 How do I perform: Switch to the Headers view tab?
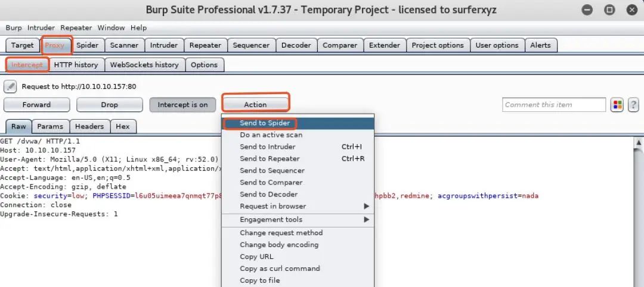[x=89, y=126]
